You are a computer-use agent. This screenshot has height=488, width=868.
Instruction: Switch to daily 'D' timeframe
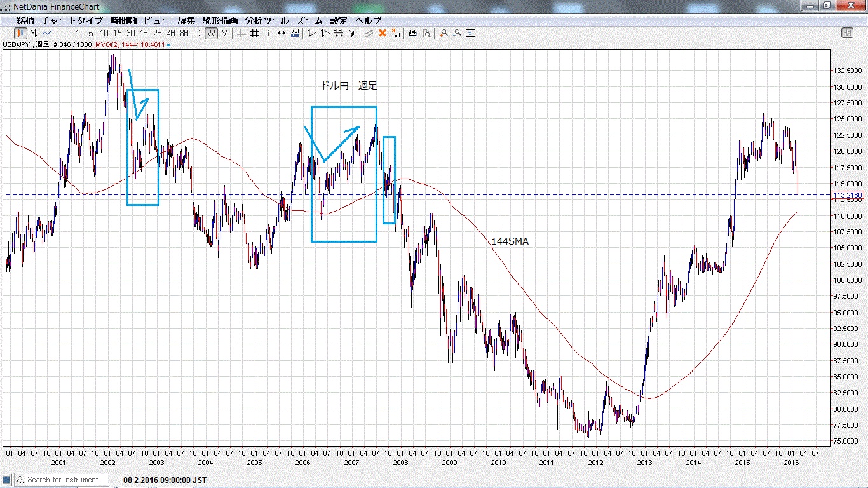[x=198, y=33]
